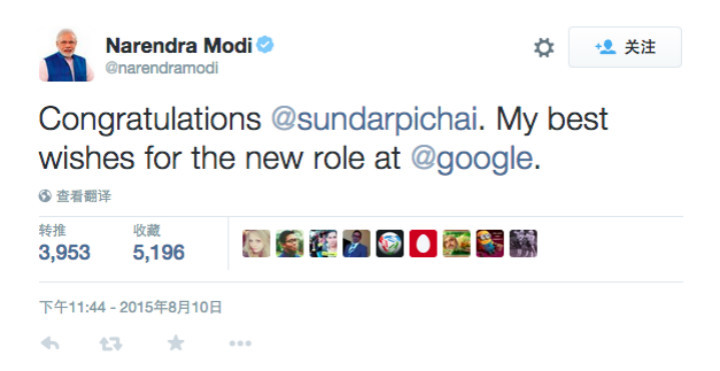Click the red egg avatar thumbnail
This screenshot has height=371, width=720.
(423, 243)
